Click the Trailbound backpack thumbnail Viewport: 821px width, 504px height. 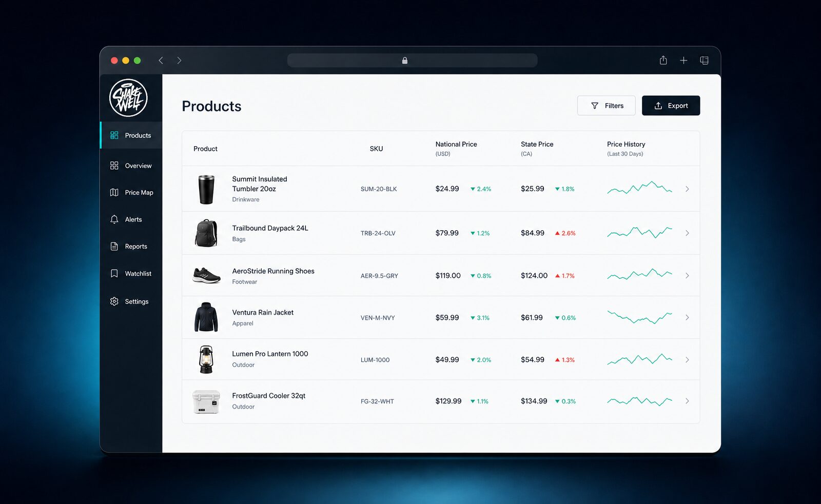pos(206,233)
